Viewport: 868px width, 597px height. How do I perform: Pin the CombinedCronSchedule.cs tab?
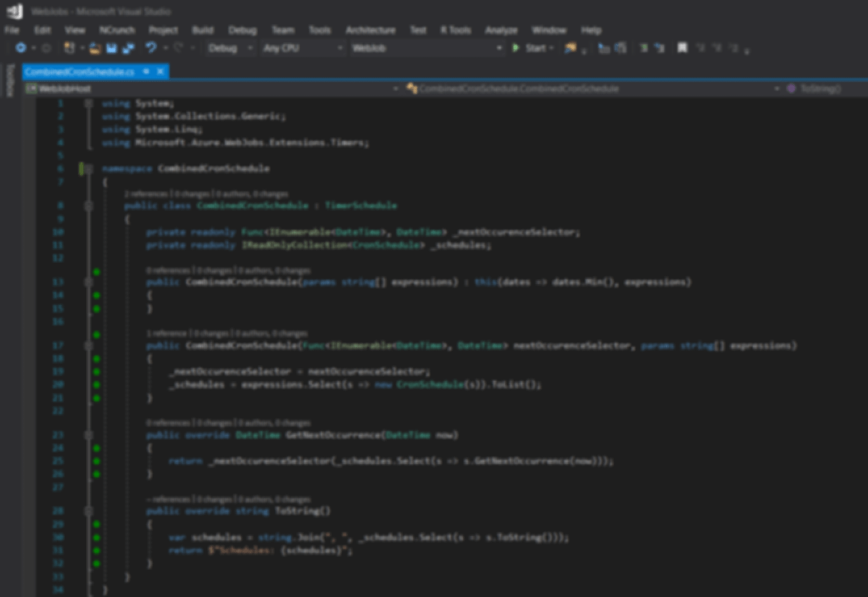coord(145,72)
